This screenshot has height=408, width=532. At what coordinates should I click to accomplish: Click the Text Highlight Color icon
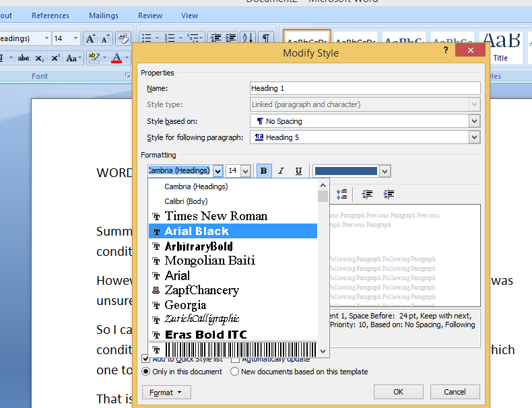pyautogui.click(x=94, y=58)
